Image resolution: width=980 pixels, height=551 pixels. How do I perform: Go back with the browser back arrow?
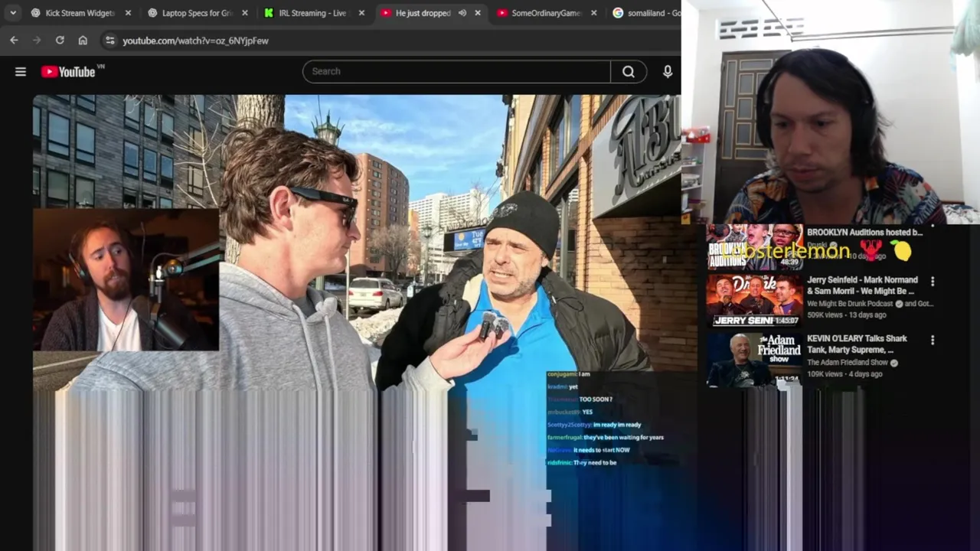coord(14,41)
